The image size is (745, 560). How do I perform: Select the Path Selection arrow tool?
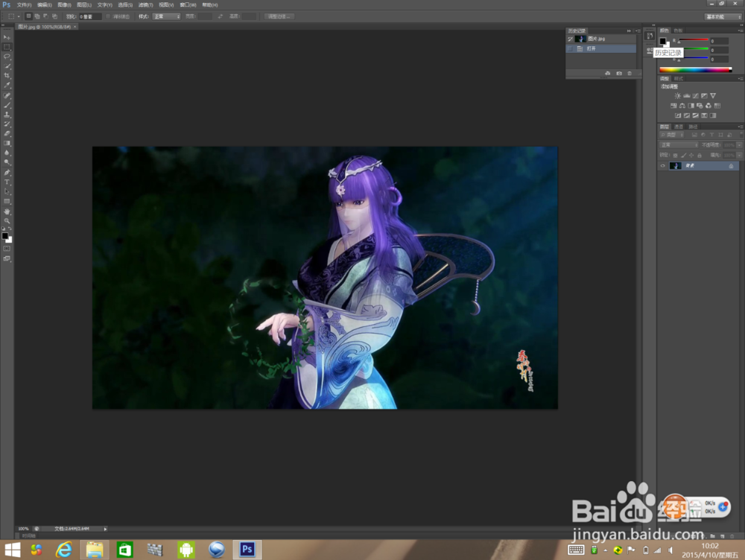point(7,192)
